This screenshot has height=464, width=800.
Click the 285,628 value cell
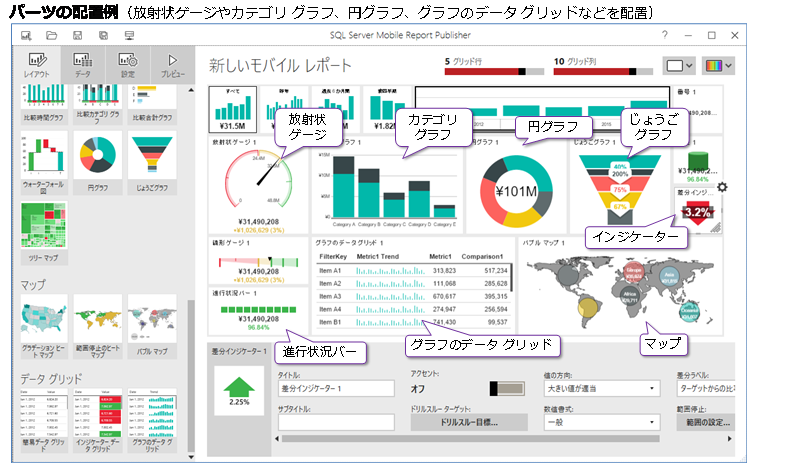point(496,283)
